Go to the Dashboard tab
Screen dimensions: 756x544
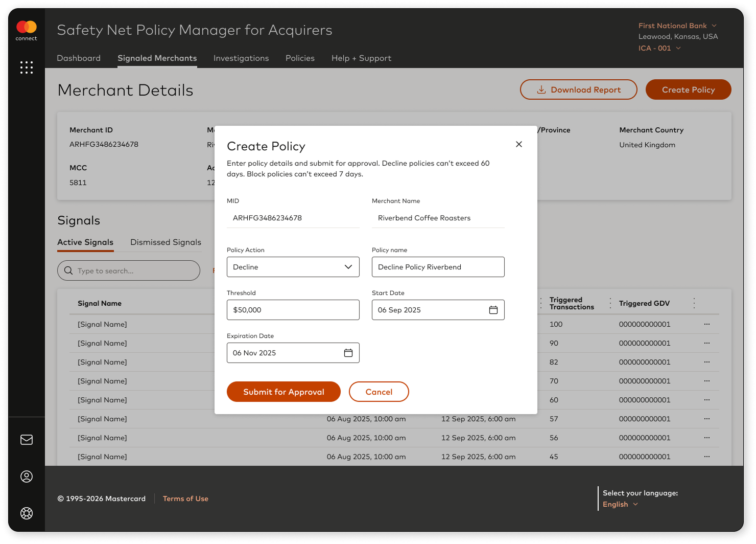(x=79, y=58)
